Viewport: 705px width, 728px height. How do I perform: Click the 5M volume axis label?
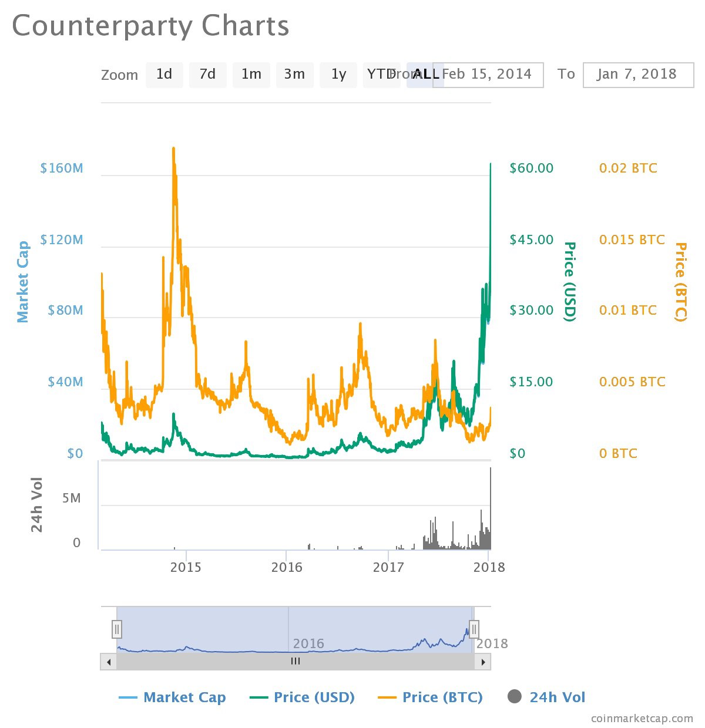pyautogui.click(x=71, y=498)
